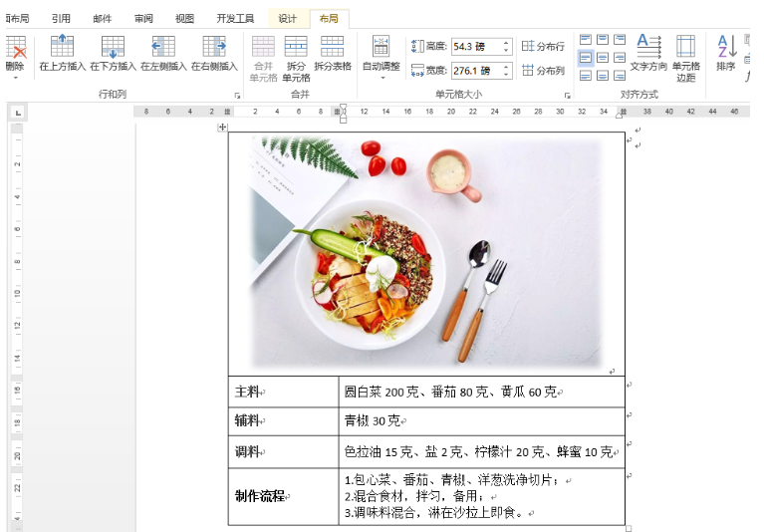
Task: Click the text 圆白菜 200克、番茄 80克、黄瓜 60克
Action: [x=450, y=392]
